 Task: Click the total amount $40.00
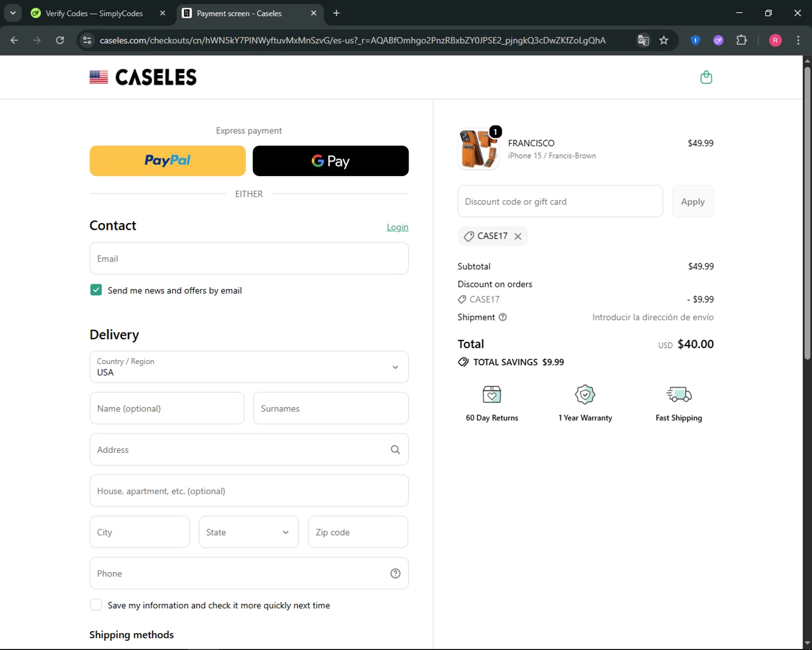[x=696, y=344]
